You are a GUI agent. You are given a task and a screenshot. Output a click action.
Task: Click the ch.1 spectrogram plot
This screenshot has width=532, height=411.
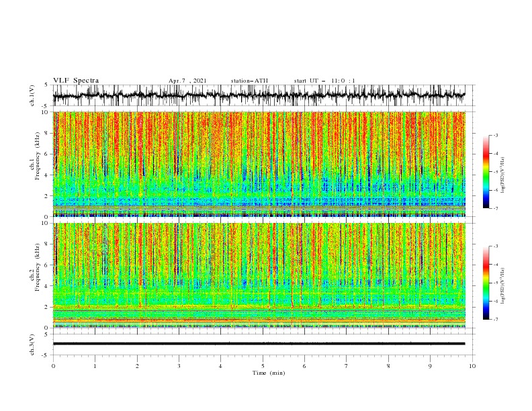(x=259, y=164)
